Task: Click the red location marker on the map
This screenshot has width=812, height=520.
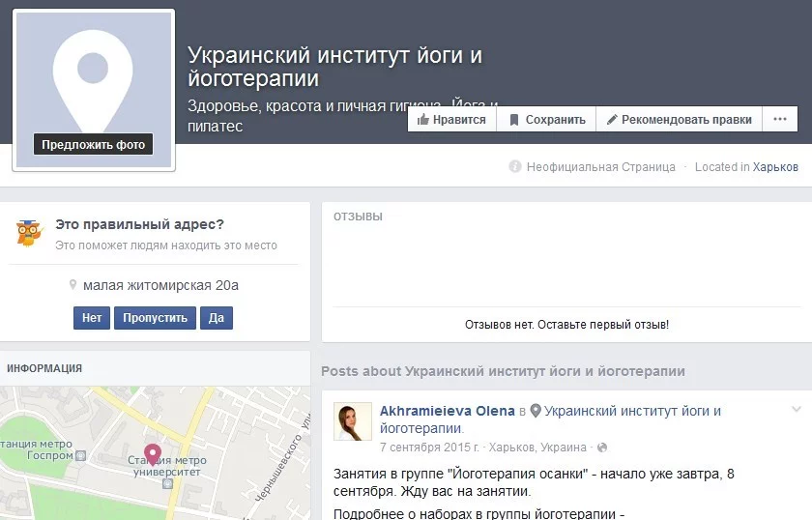Action: click(153, 454)
